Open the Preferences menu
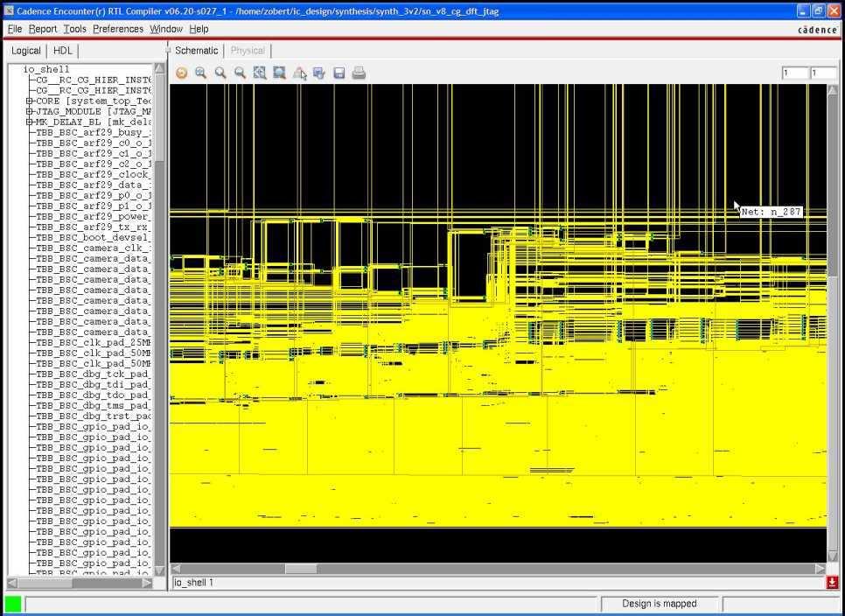845x616 pixels. click(x=118, y=29)
